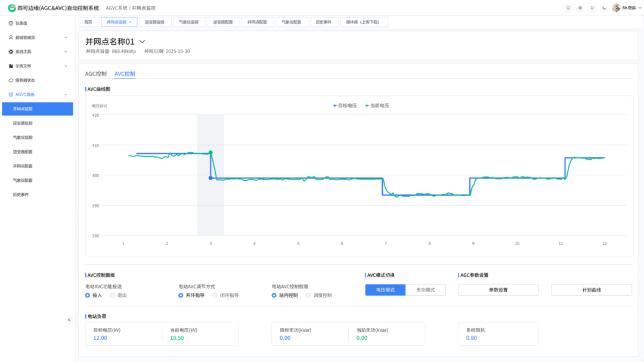This screenshot has width=644, height=362.
Task: Click the user avatar picture
Action: pyautogui.click(x=616, y=8)
